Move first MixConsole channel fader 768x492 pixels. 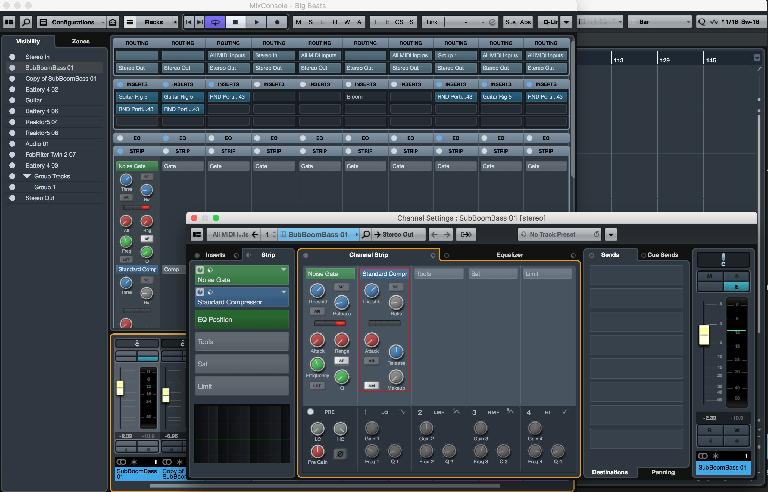click(120, 388)
